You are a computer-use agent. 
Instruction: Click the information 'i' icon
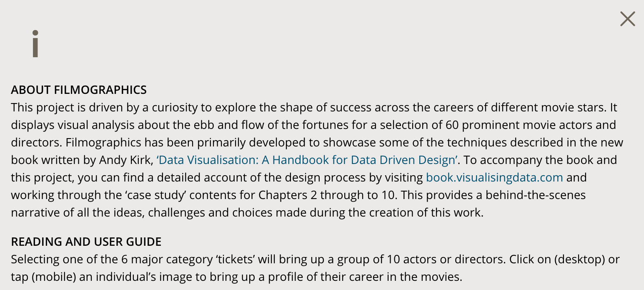click(35, 43)
